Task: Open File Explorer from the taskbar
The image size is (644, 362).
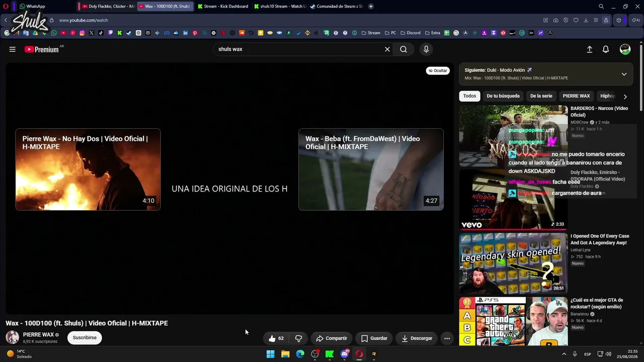Action: (285, 354)
